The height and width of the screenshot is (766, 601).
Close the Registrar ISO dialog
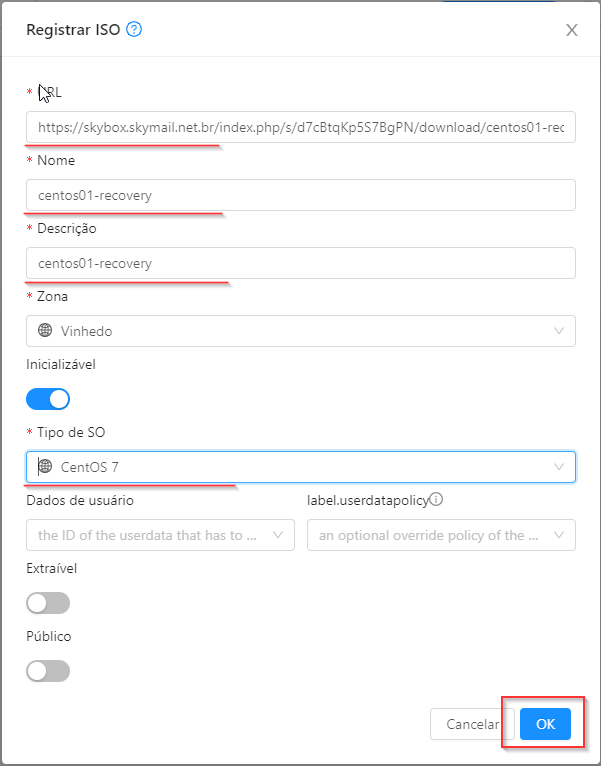572,30
